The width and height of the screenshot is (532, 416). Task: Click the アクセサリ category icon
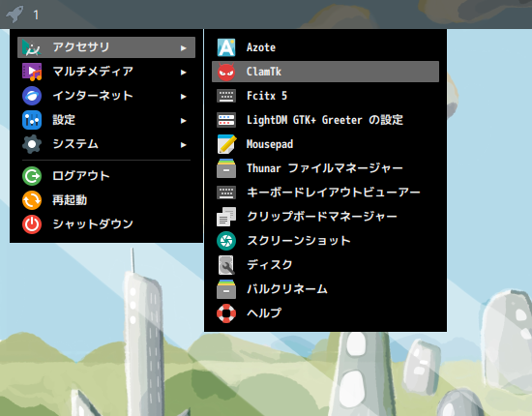tap(32, 47)
